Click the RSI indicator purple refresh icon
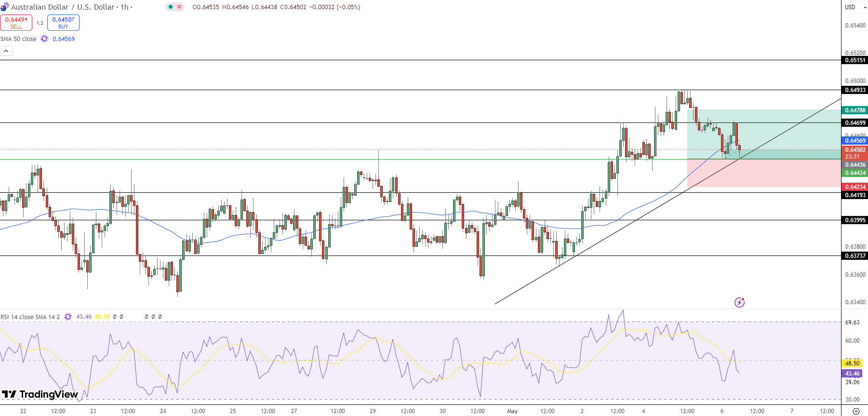This screenshot has width=868, height=416. (x=68, y=317)
